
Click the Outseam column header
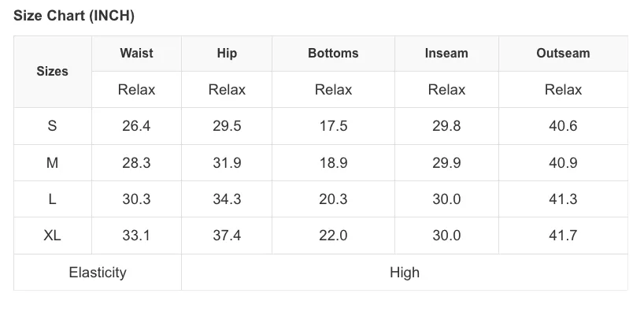tap(563, 53)
